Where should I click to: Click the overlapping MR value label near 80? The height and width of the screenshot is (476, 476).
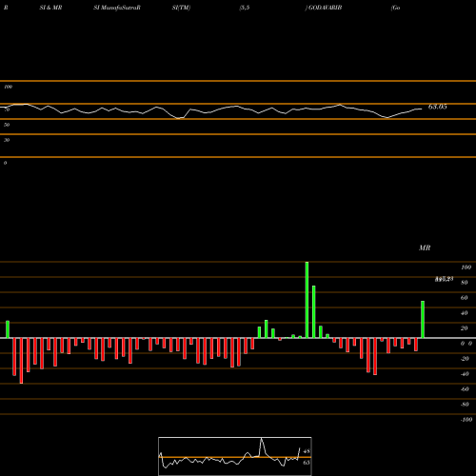444,279
